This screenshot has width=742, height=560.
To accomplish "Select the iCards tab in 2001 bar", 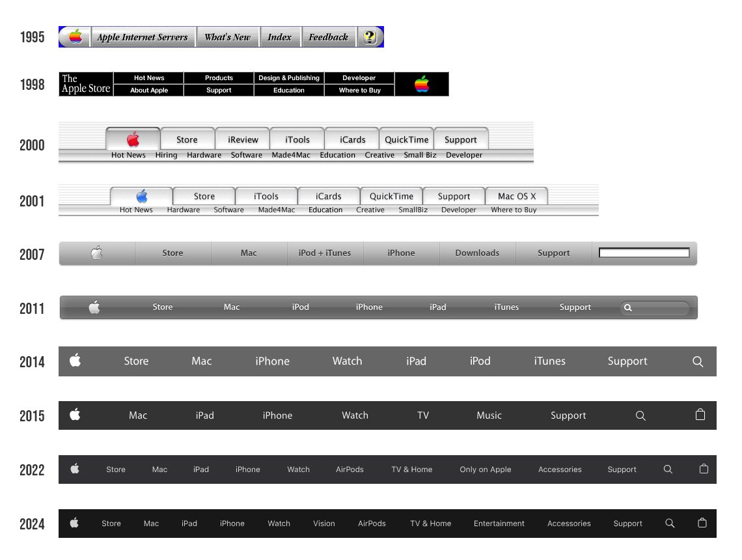I will coord(329,196).
